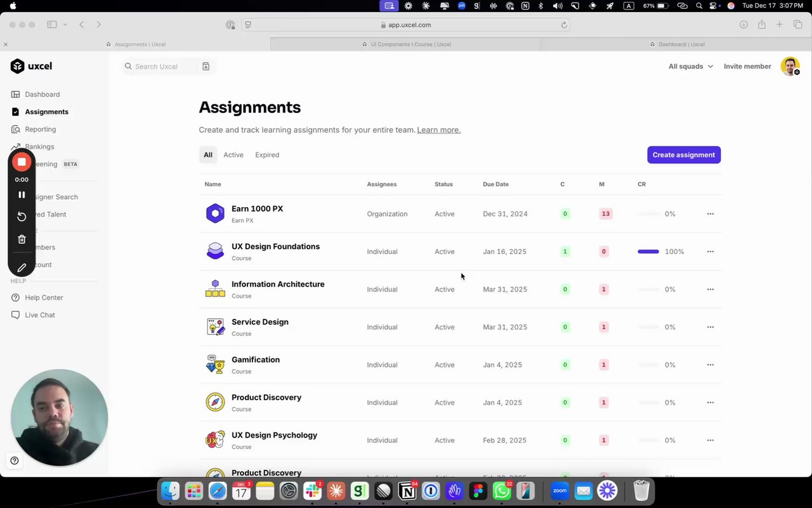Viewport: 812px width, 508px height.
Task: Open Figma from the Dock
Action: tap(478, 491)
